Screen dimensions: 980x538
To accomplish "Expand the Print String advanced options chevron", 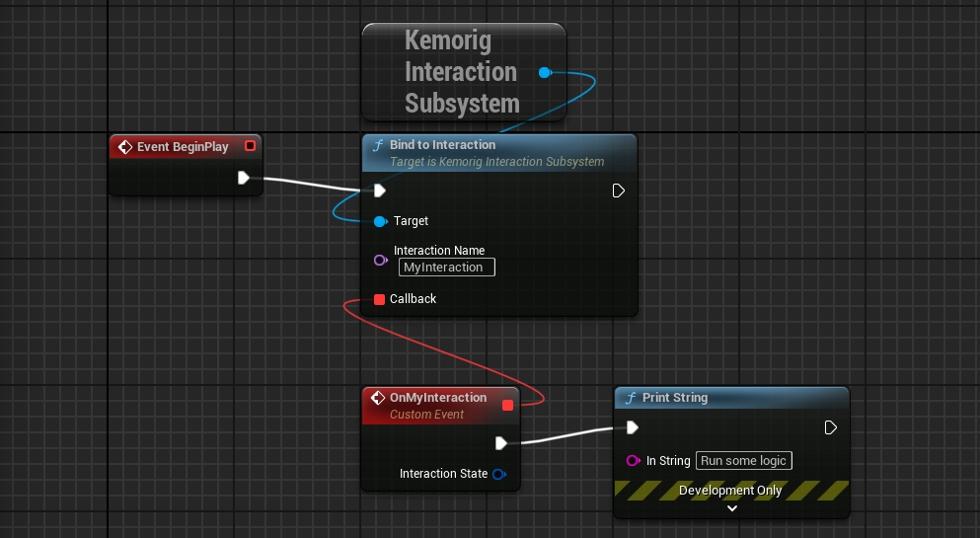I will click(731, 508).
